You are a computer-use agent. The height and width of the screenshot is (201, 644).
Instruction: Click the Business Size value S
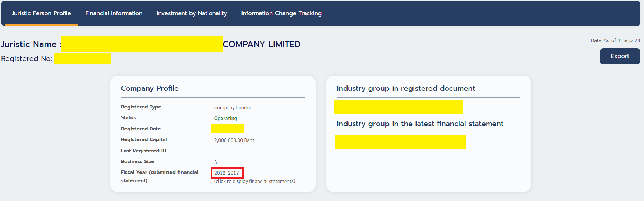click(216, 162)
